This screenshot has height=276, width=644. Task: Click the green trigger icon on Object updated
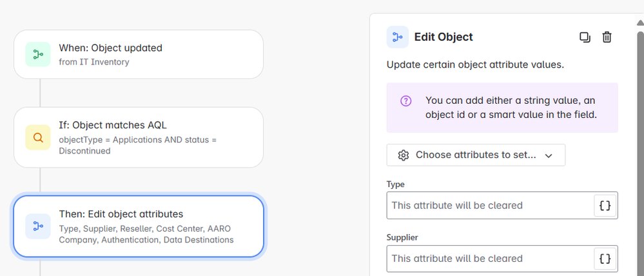click(x=37, y=55)
